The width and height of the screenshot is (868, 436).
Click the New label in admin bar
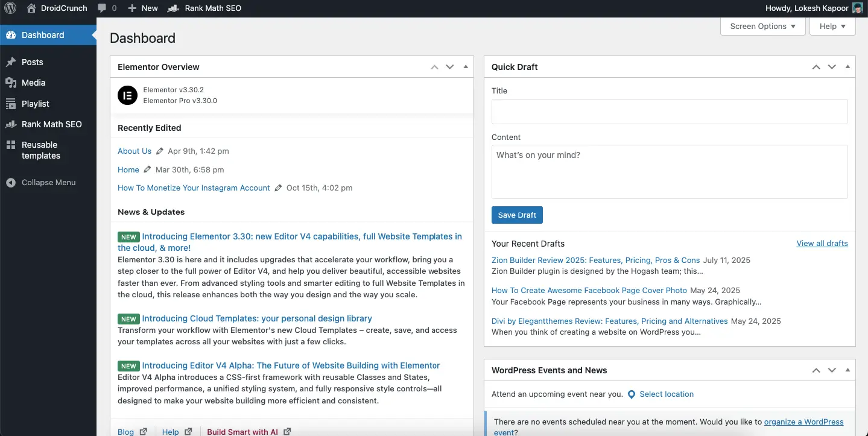click(x=150, y=8)
